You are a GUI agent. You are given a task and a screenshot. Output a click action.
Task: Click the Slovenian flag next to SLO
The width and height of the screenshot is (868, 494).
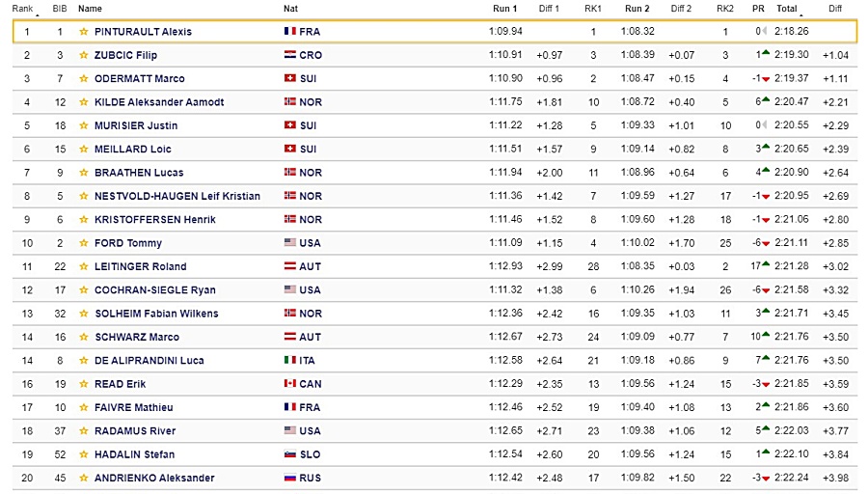(290, 453)
